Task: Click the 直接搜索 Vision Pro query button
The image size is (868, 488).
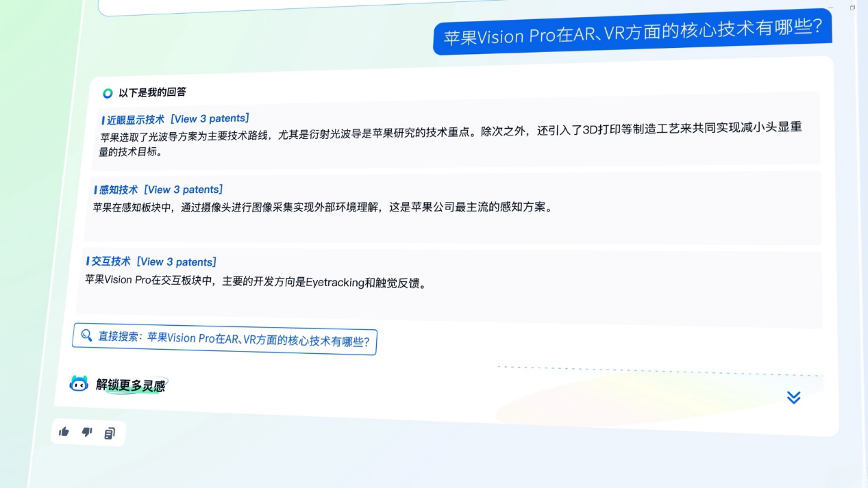Action: (x=225, y=339)
